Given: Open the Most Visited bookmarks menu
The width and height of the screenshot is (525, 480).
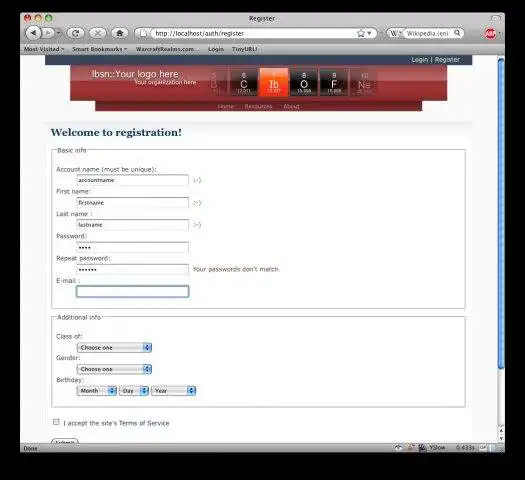Looking at the screenshot, I should (x=44, y=49).
